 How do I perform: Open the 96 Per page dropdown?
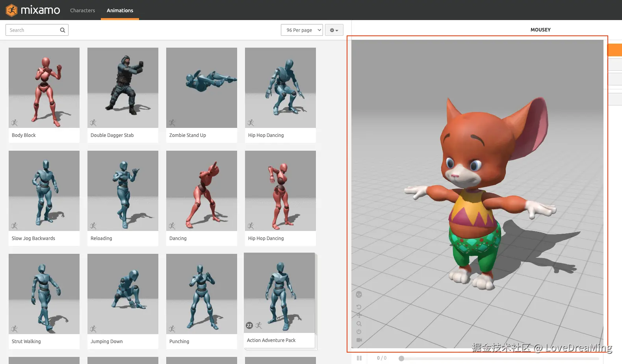(302, 30)
